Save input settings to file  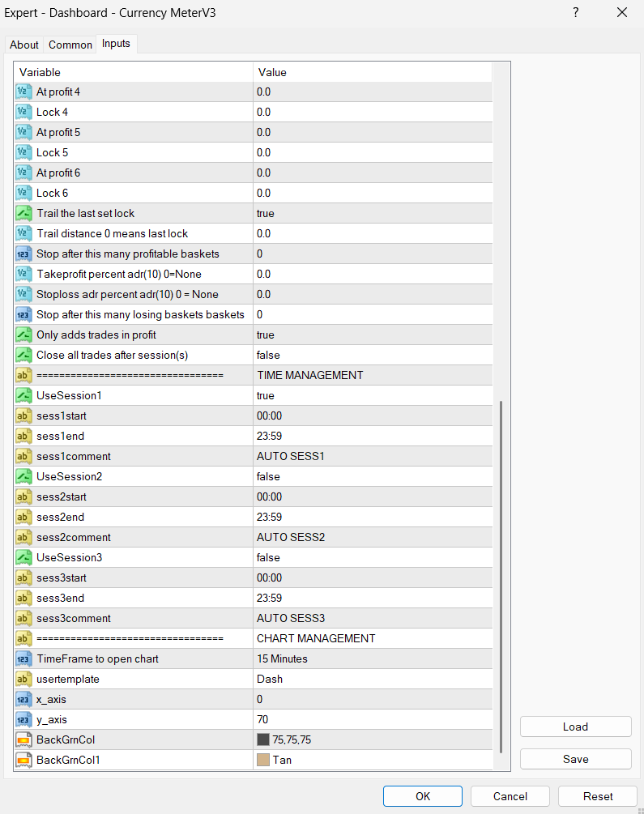[575, 759]
